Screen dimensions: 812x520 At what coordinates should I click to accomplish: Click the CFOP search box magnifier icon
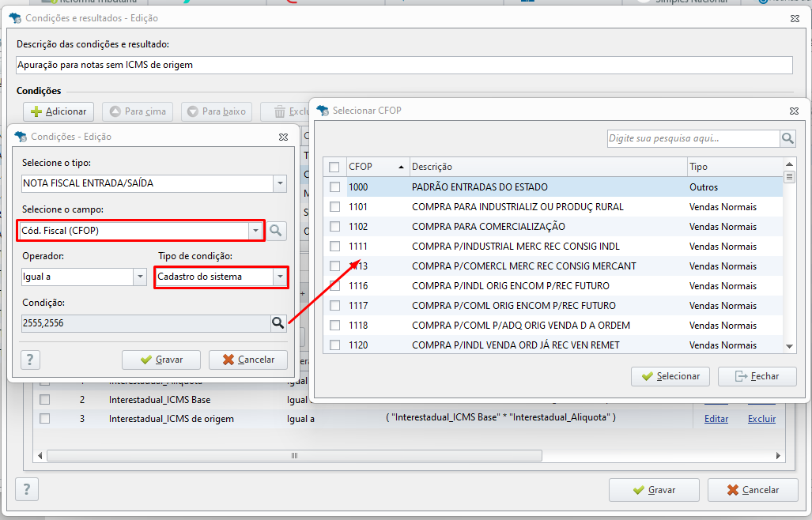coord(787,138)
